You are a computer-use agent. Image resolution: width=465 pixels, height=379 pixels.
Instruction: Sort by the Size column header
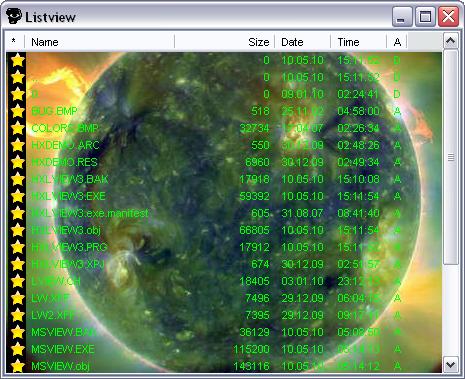[x=225, y=42]
